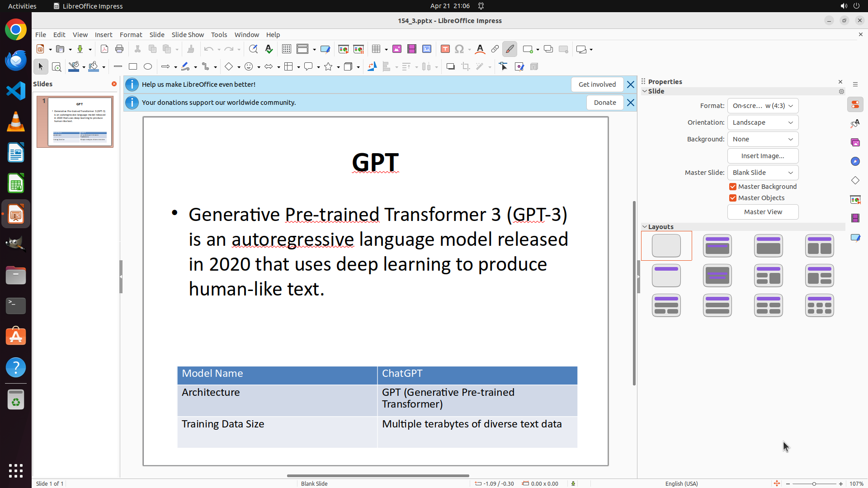Click the Insert Image toolbar icon
Viewport: 868px width, 488px height.
coord(397,49)
